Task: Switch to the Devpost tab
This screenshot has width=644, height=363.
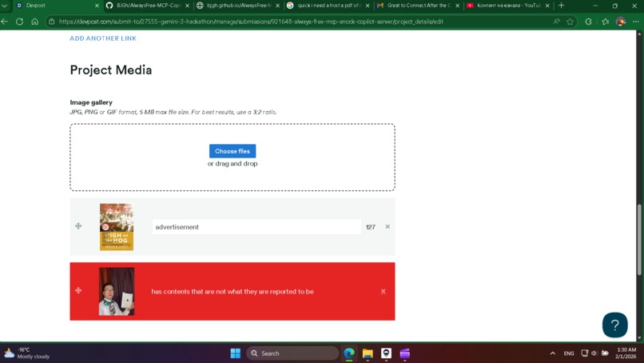Action: (x=54, y=6)
